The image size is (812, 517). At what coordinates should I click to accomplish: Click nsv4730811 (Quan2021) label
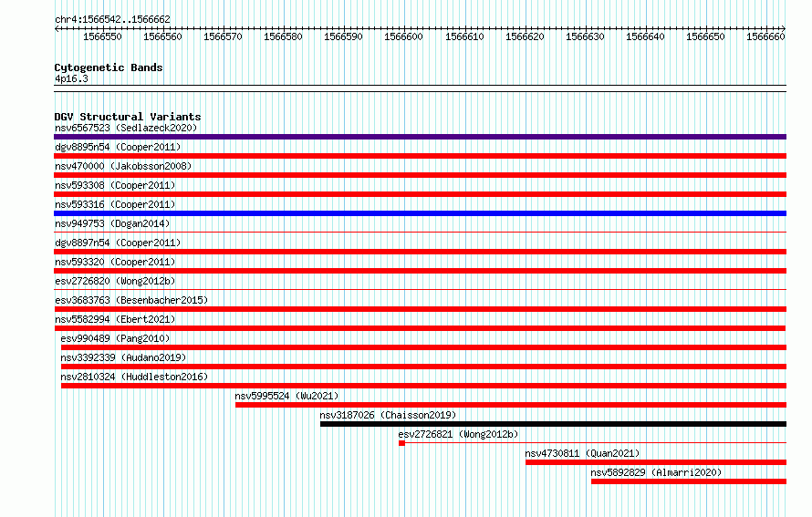click(x=582, y=453)
